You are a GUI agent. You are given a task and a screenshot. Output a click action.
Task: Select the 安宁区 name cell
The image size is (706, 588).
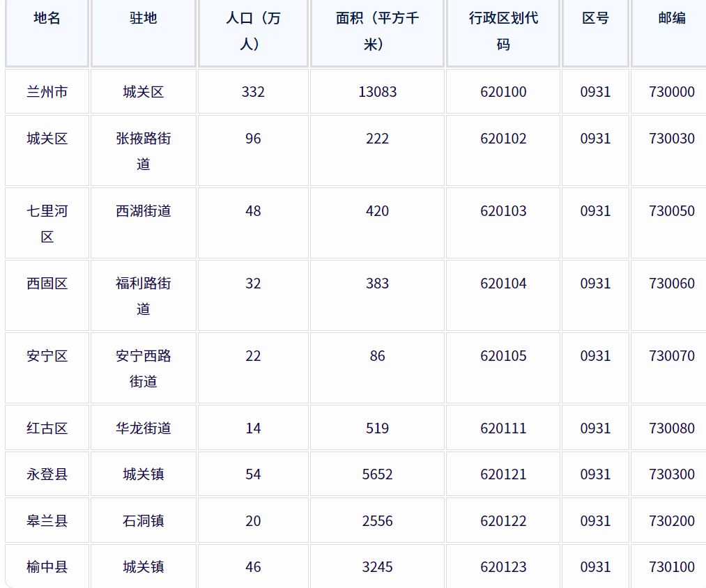(47, 368)
